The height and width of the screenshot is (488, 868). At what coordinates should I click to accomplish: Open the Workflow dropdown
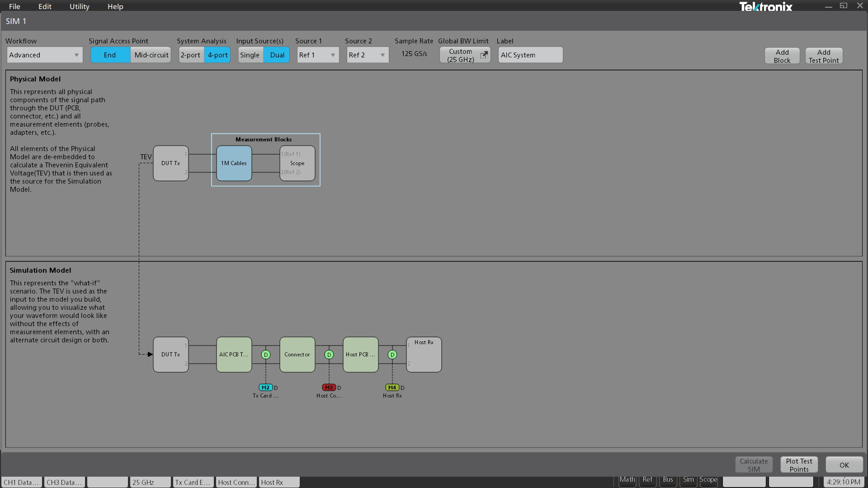point(44,55)
